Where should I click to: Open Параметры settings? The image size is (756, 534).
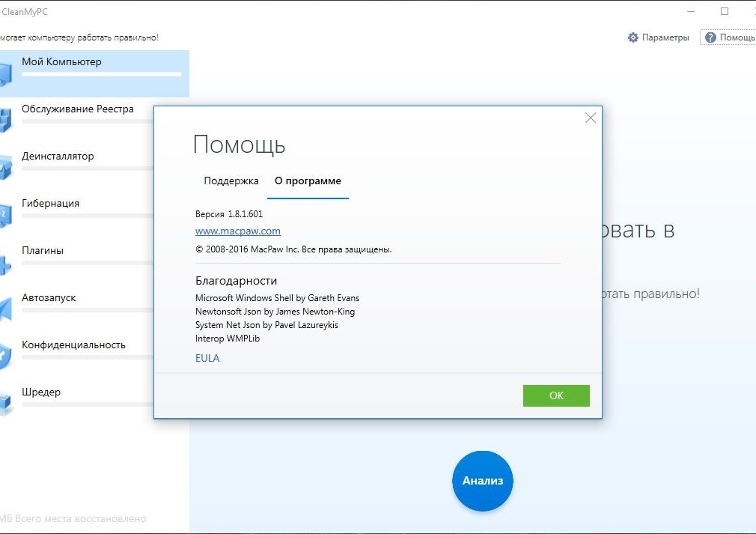(x=659, y=37)
